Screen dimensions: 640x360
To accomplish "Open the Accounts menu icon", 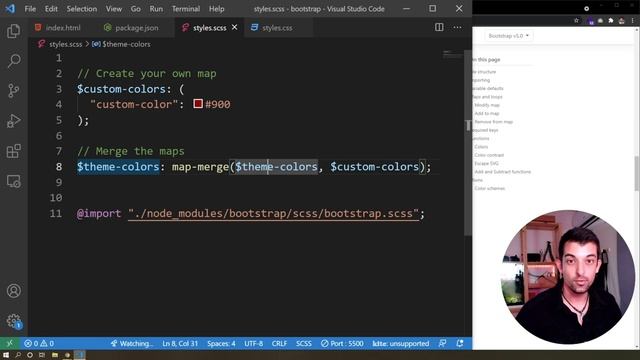I will click(13, 291).
